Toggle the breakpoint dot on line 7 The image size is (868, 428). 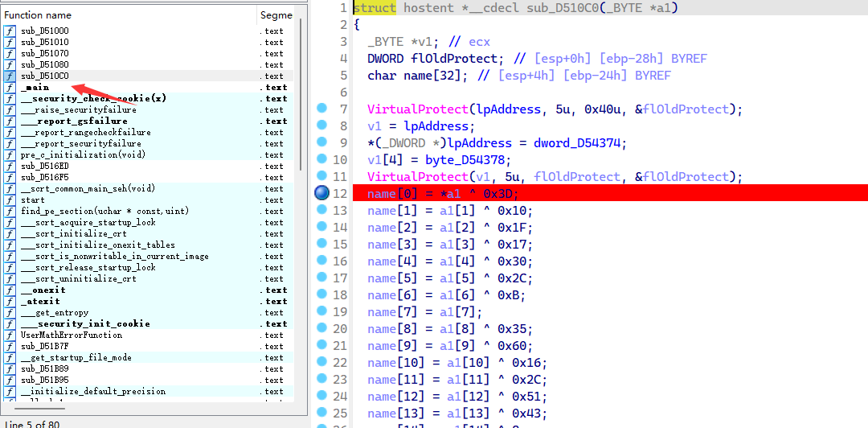[x=321, y=109]
